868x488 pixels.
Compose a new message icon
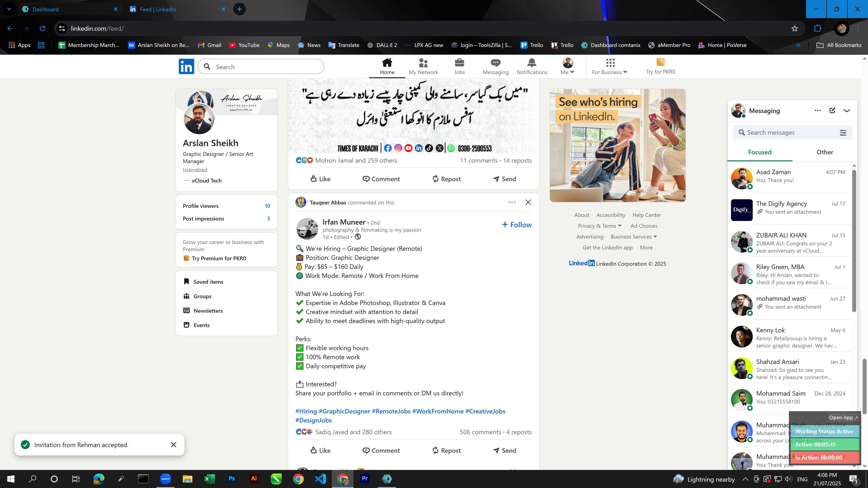tap(832, 110)
